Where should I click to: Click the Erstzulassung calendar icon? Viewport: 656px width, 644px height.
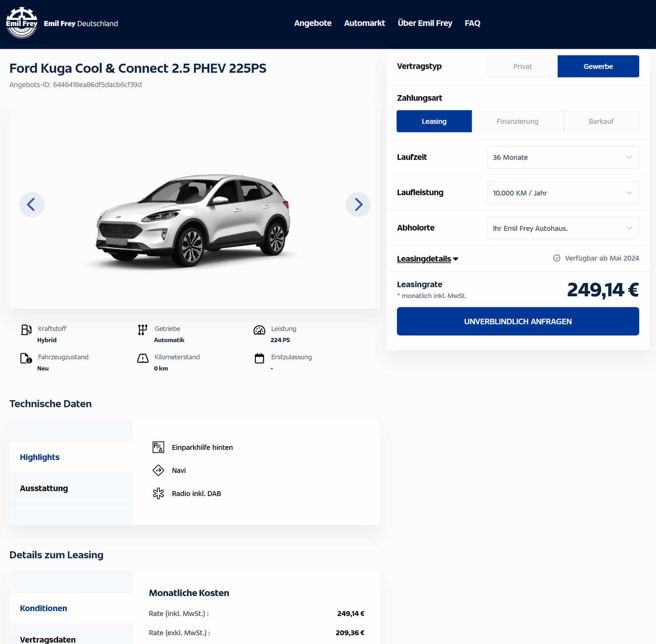click(259, 358)
